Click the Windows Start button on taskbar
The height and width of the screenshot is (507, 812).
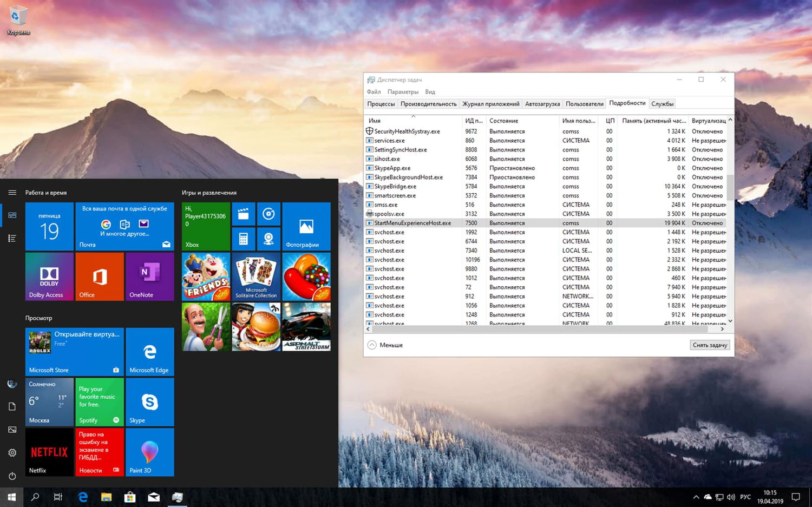pyautogui.click(x=11, y=497)
